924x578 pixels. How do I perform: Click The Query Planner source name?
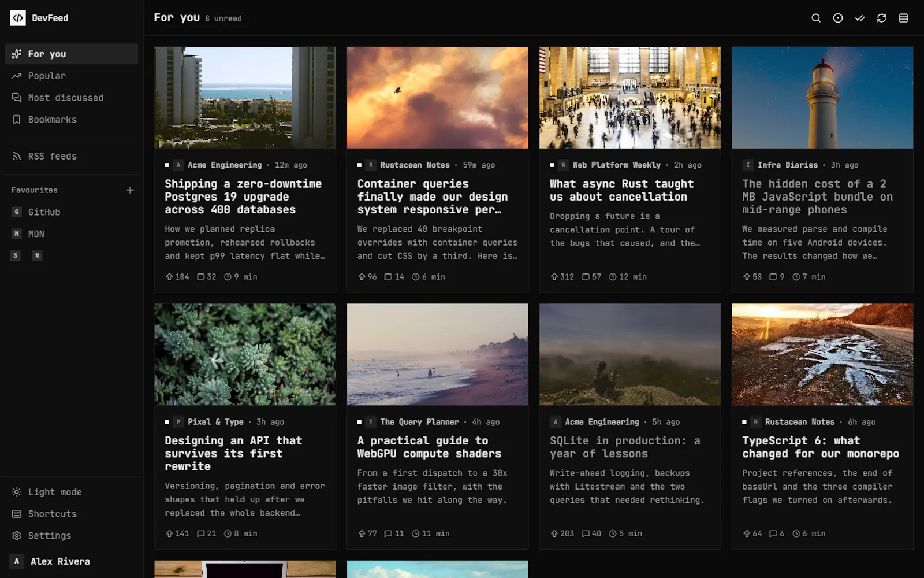coord(419,422)
